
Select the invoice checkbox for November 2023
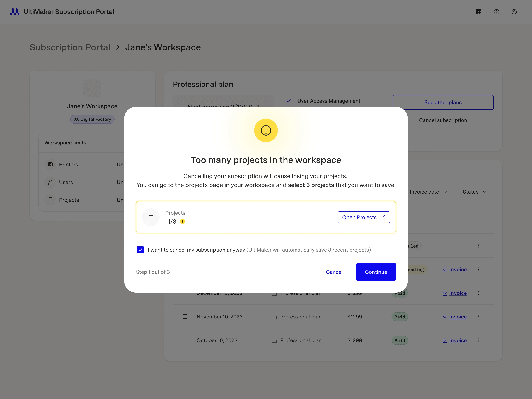click(x=185, y=316)
